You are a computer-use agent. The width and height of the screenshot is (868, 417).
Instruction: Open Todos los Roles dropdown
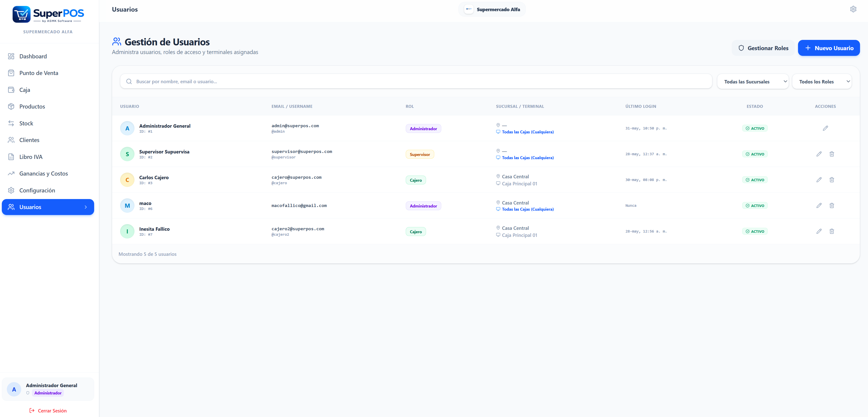click(822, 82)
